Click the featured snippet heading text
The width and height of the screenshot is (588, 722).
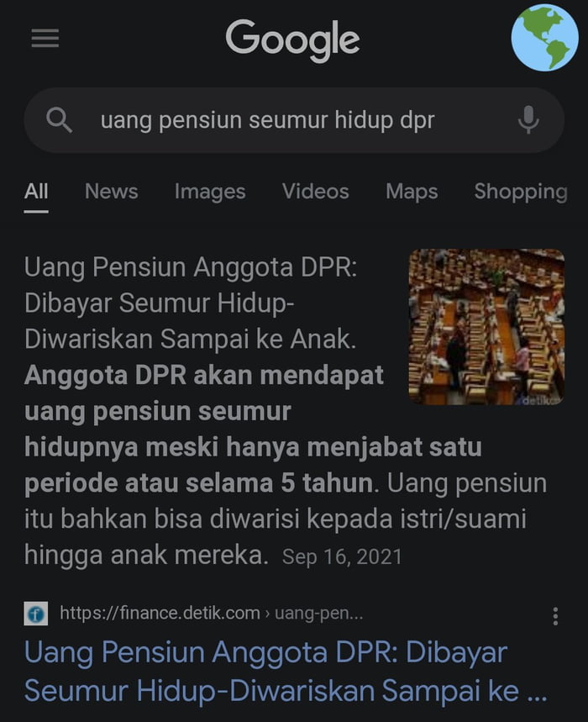(191, 303)
